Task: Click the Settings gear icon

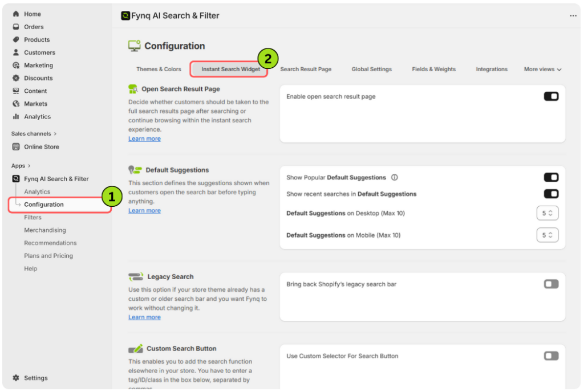Action: 15,378
